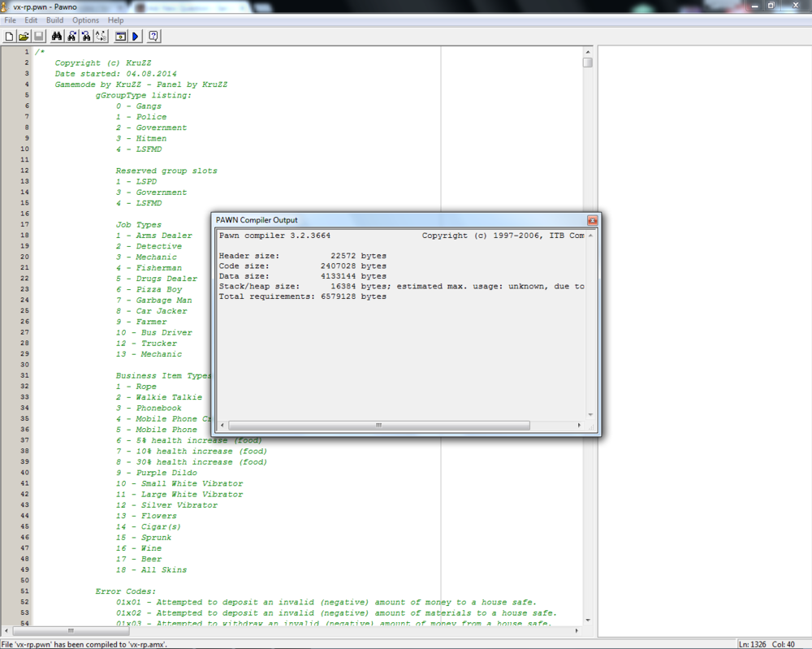Click 'Pawn compiler 3.2.3664' header text
This screenshot has width=812, height=649.
274,236
